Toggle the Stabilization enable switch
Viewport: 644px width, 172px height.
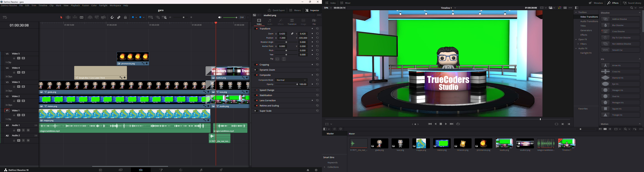coord(256,95)
